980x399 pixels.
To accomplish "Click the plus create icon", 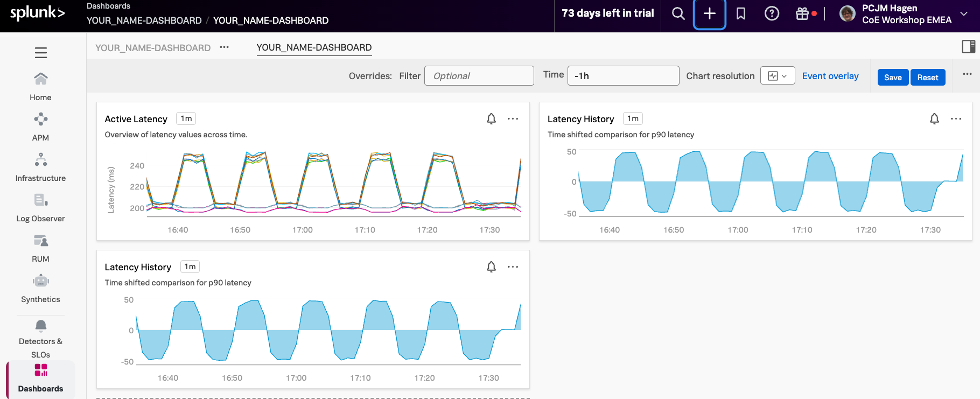I will 709,14.
